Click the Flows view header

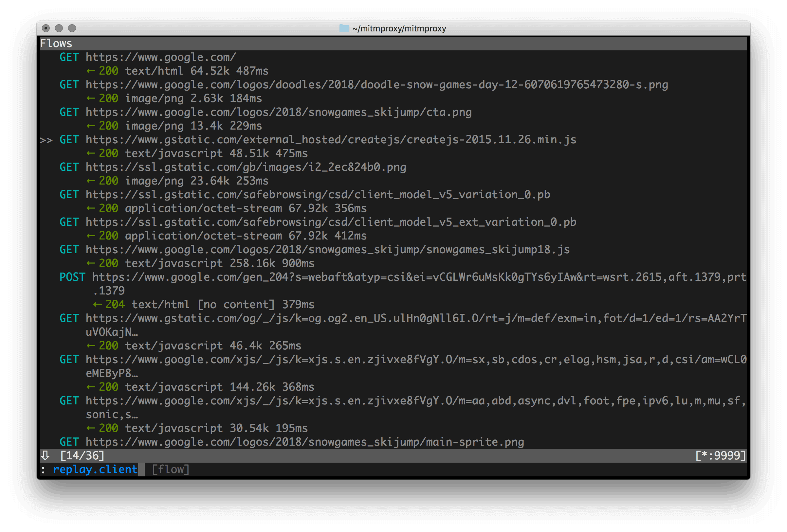(56, 43)
